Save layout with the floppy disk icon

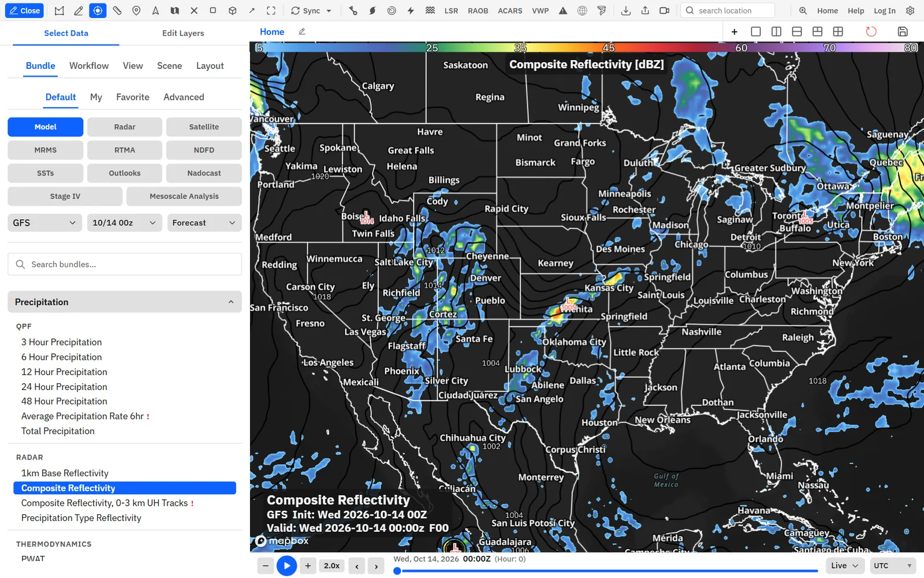(903, 32)
